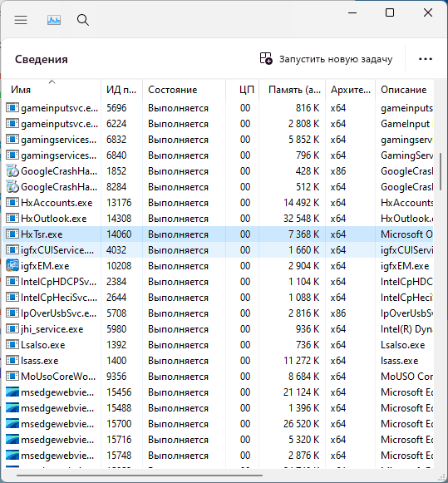Select lsass.exe process name
The image size is (448, 483).
pyautogui.click(x=40, y=361)
